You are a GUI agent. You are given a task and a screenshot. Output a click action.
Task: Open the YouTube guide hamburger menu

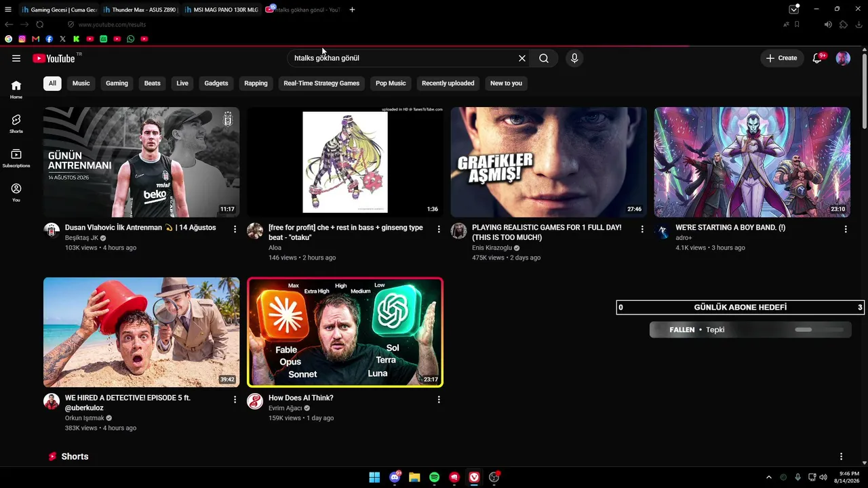tap(16, 58)
